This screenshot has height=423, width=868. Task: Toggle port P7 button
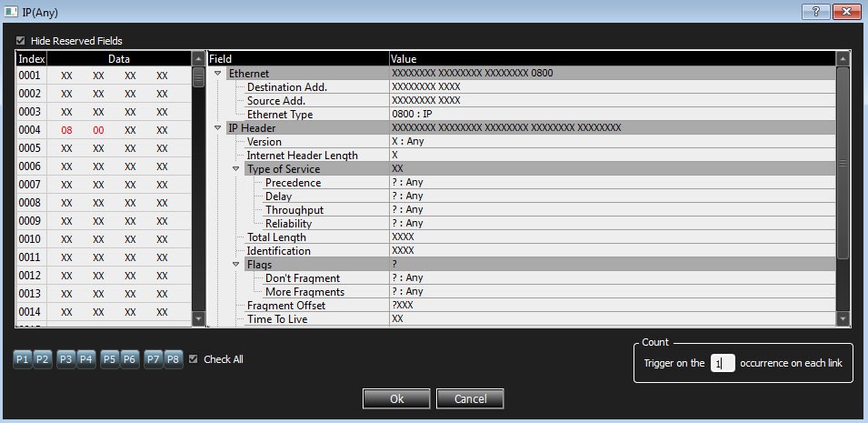click(154, 359)
